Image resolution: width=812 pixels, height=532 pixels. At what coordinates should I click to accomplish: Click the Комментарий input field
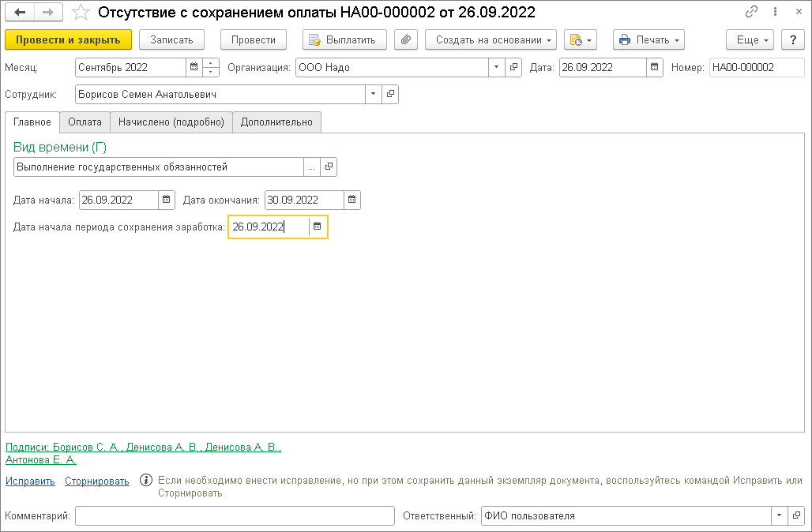coord(235,516)
